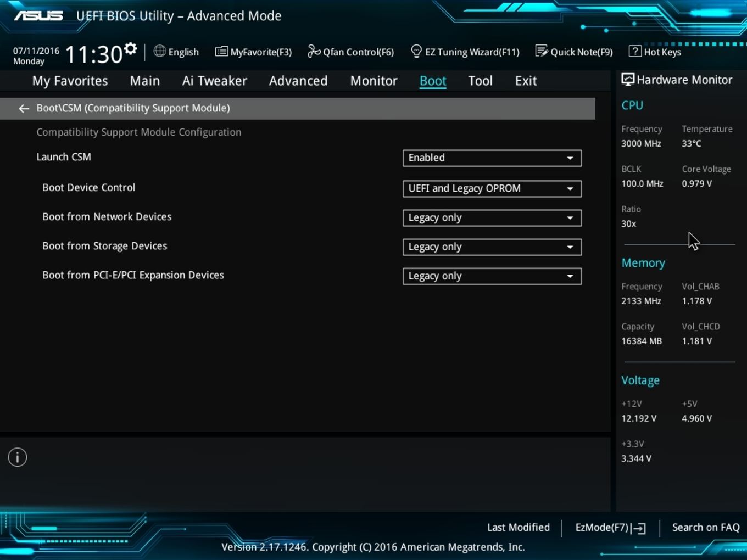This screenshot has height=560, width=747.
Task: Click the Quick Note notepad icon
Action: tap(541, 51)
